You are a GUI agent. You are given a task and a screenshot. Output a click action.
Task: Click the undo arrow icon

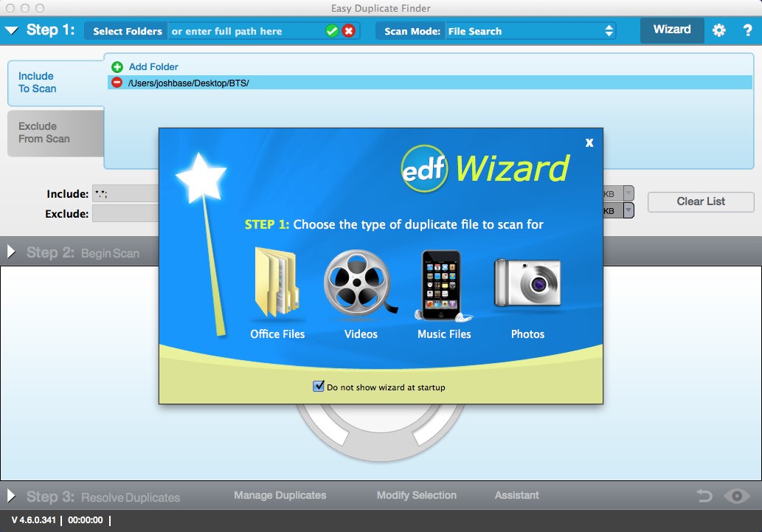click(704, 496)
